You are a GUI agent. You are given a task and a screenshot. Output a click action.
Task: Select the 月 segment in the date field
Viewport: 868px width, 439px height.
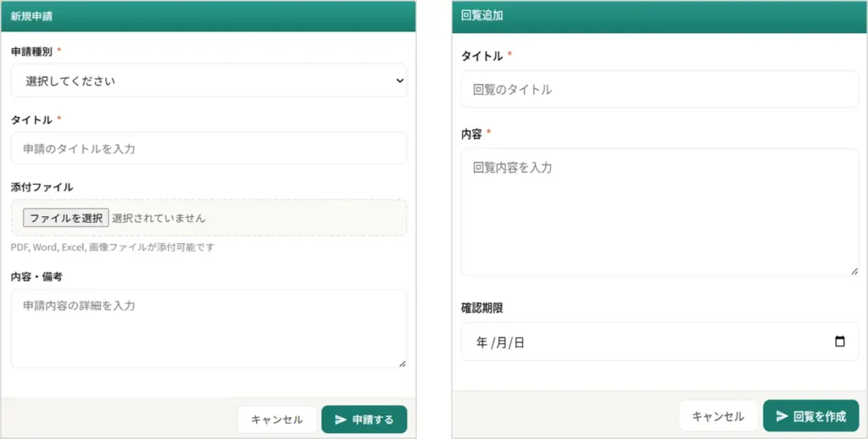501,342
